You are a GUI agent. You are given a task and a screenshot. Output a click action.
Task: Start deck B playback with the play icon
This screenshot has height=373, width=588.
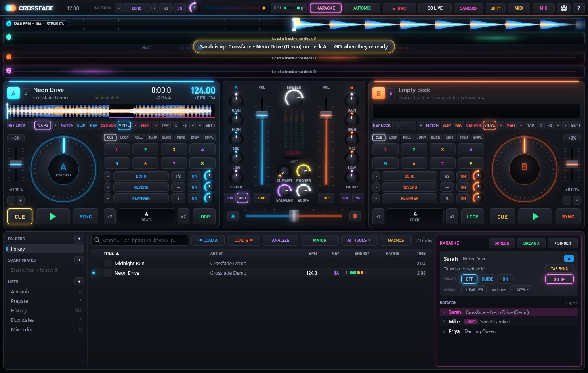(x=535, y=216)
